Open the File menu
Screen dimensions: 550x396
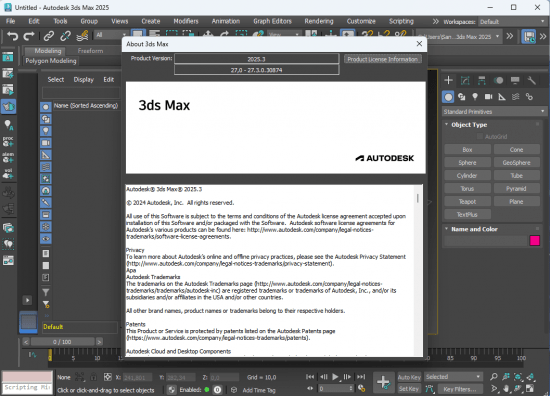pos(11,21)
